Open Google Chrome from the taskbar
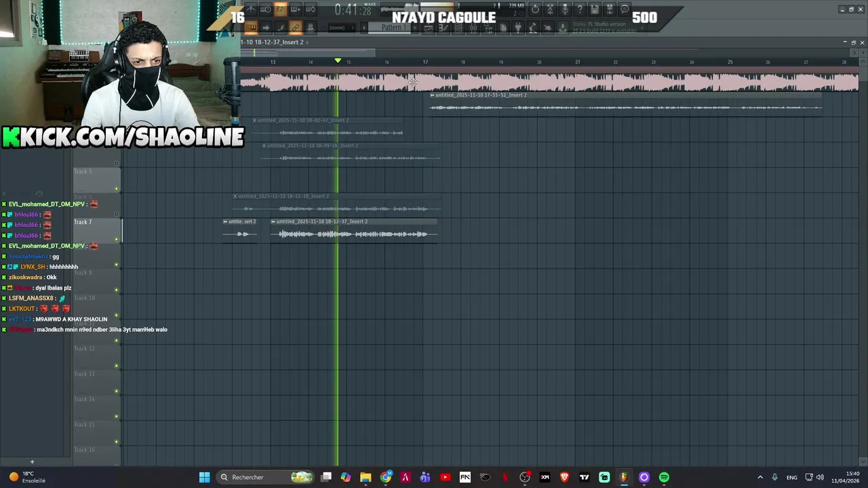 (386, 477)
